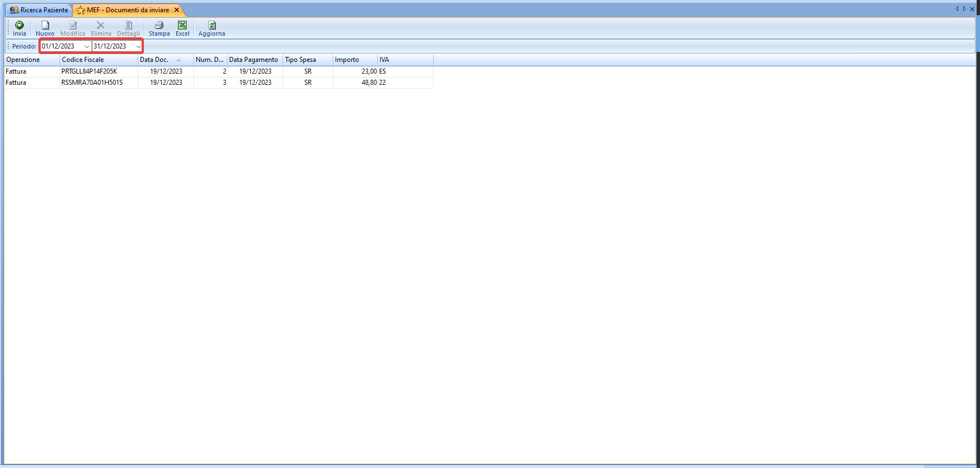Select MEF - Documenti da inviare tab
The height and width of the screenshot is (468, 980).
[x=128, y=10]
